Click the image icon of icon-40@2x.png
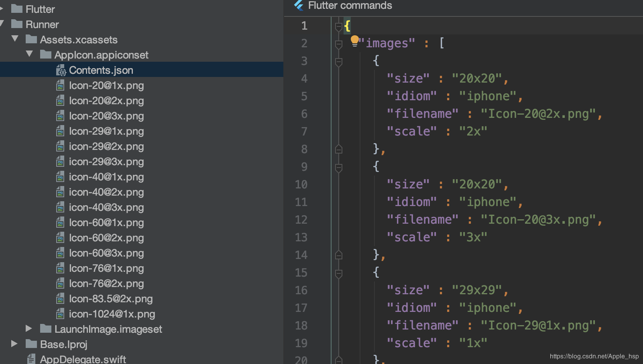The width and height of the screenshot is (643, 364). coord(60,192)
